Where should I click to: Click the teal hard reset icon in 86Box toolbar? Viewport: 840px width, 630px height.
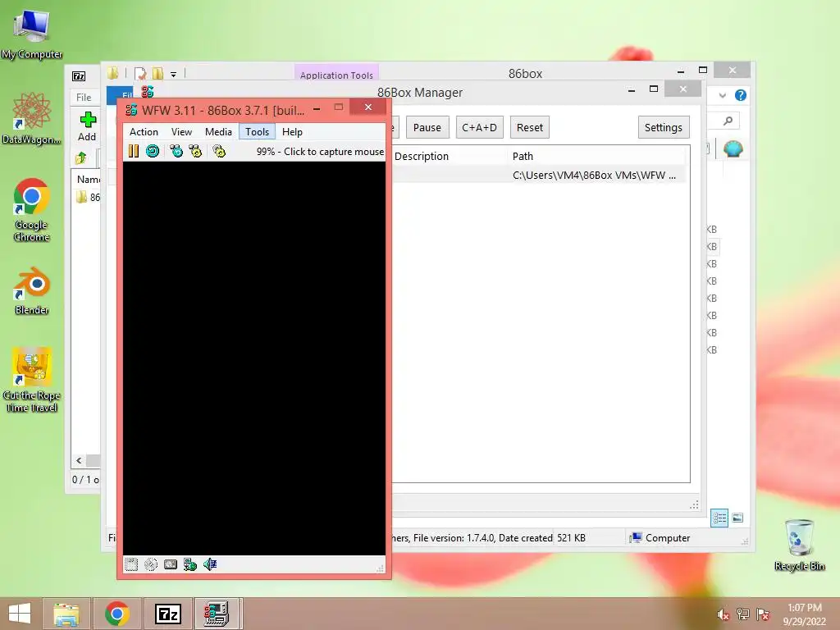point(153,151)
